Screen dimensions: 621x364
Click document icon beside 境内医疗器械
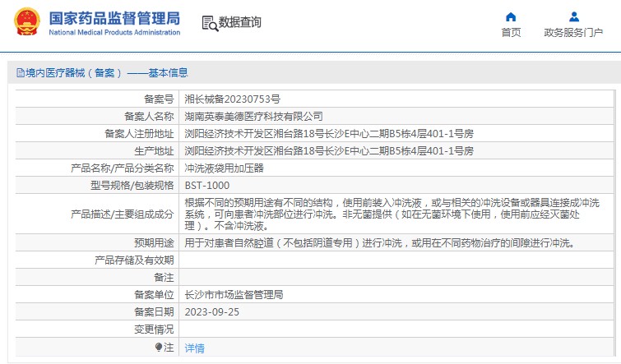point(21,73)
